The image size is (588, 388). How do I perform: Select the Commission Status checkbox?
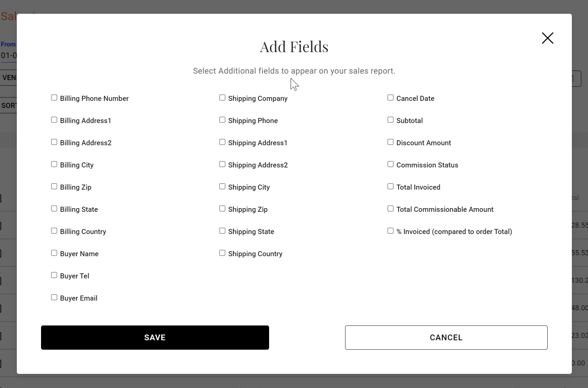[x=391, y=164]
